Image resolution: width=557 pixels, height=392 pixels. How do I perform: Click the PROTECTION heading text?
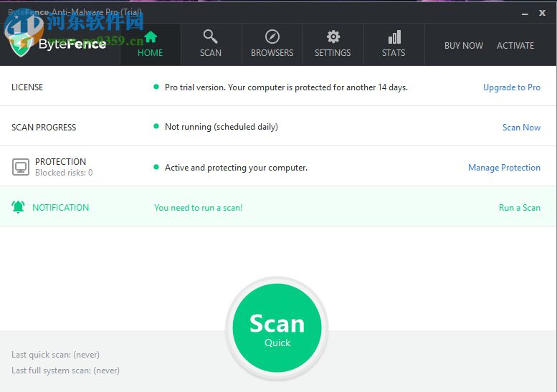pyautogui.click(x=60, y=161)
